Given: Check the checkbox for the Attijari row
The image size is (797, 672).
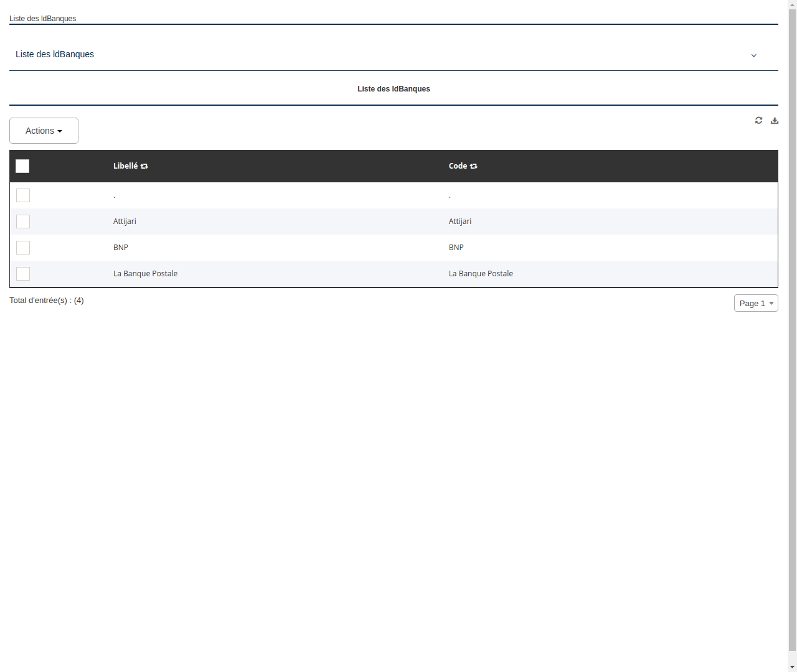Looking at the screenshot, I should (23, 222).
